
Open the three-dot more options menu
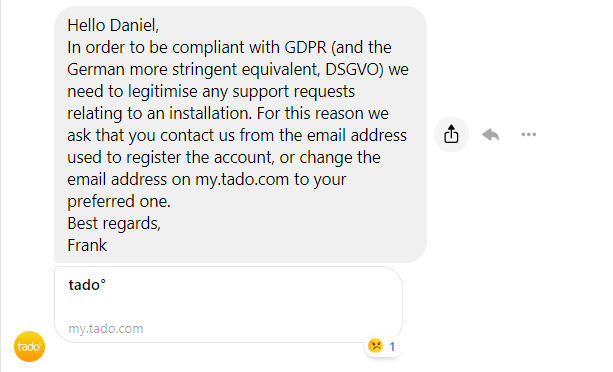pos(529,134)
